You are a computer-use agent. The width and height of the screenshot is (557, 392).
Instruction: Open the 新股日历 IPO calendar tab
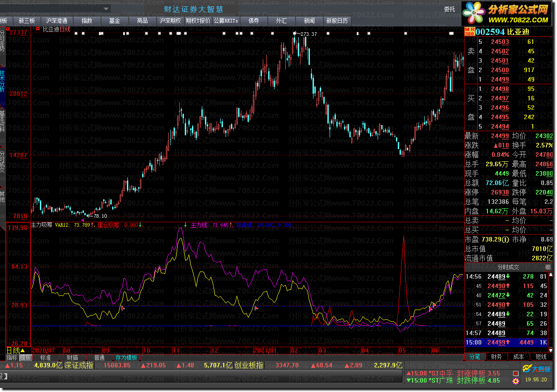coord(337,21)
